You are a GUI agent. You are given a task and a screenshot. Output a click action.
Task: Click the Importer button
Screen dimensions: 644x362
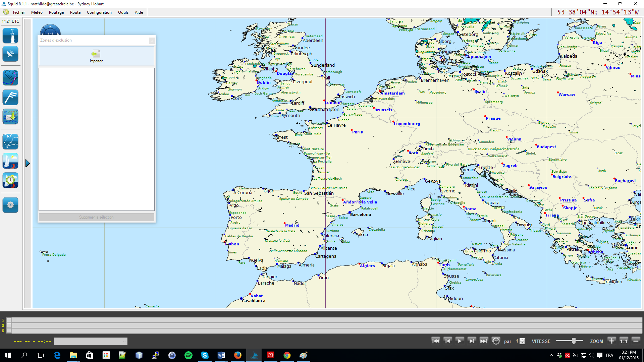click(x=96, y=56)
